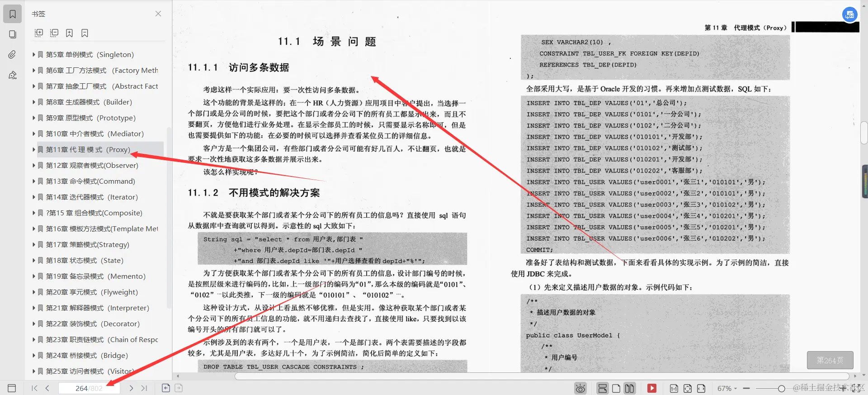This screenshot has width=868, height=395.
Task: Expand the 第6章 工厂方法模式 bookmark
Action: point(33,70)
